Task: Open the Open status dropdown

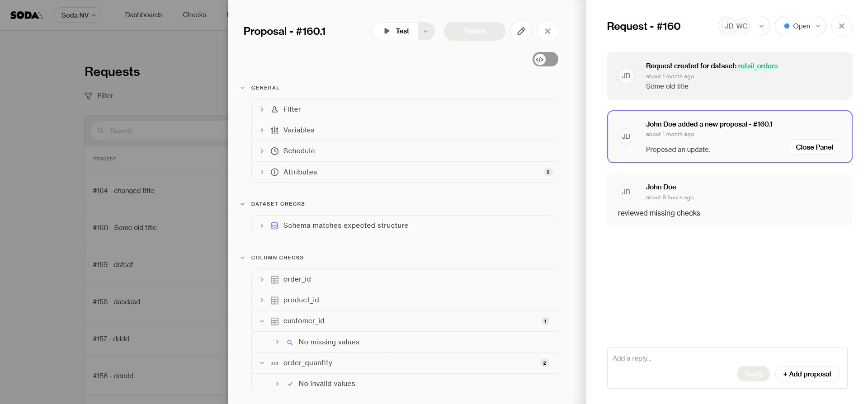Action: pyautogui.click(x=800, y=26)
